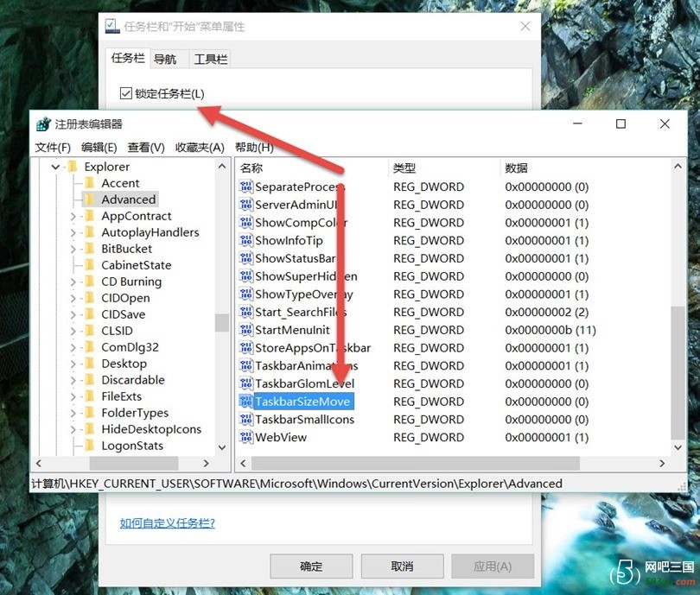Open the 文件(F) menu
Screen dimensions: 700x595
tap(53, 147)
